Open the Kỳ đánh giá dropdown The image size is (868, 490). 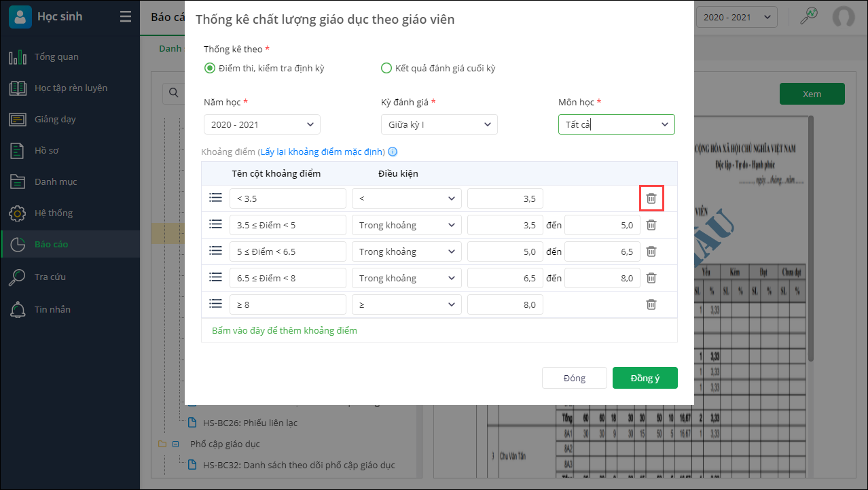tap(439, 124)
